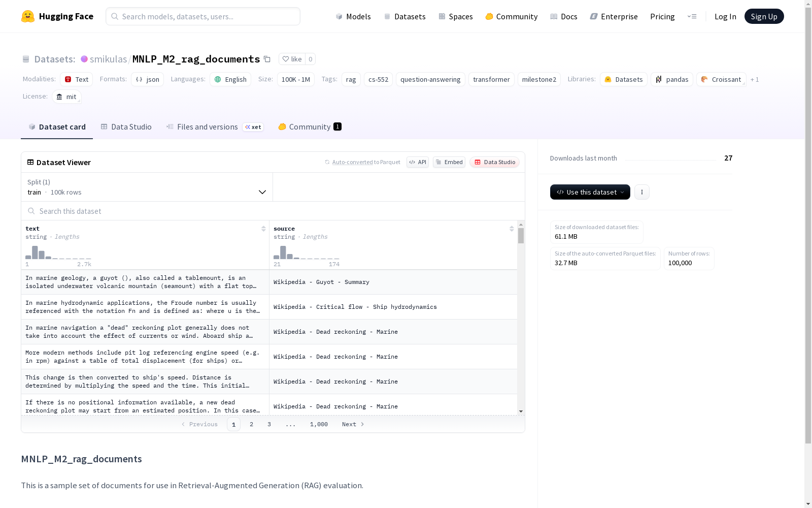Click the like count number

tap(311, 59)
